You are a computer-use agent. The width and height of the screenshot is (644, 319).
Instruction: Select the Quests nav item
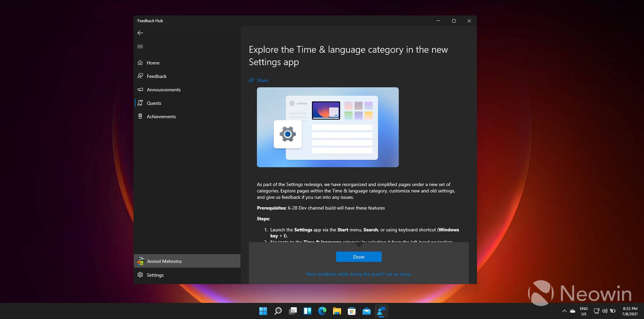pos(187,103)
